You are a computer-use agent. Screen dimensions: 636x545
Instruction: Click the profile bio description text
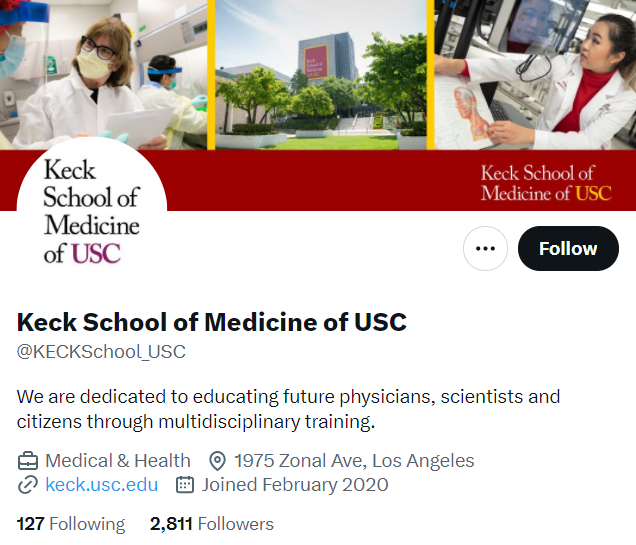point(288,409)
